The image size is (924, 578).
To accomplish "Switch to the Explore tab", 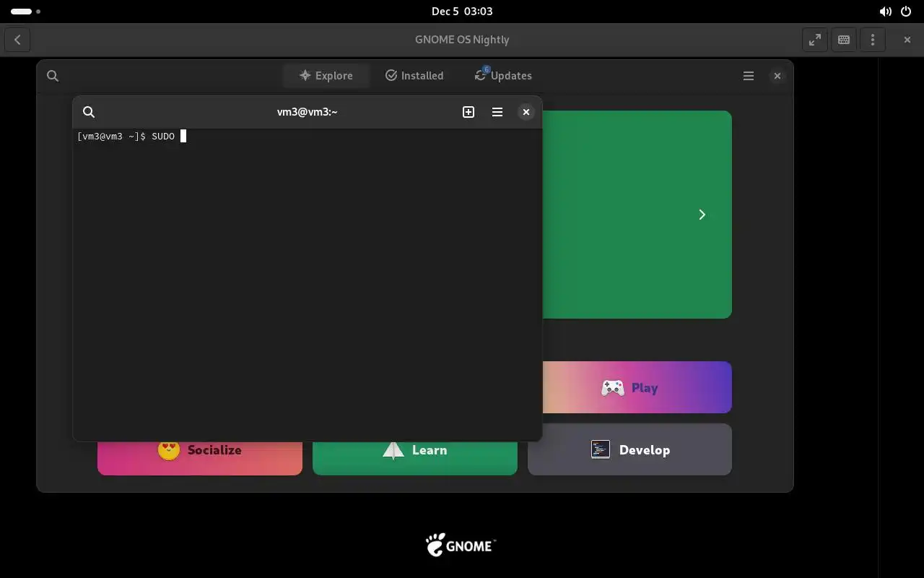I will pyautogui.click(x=326, y=76).
